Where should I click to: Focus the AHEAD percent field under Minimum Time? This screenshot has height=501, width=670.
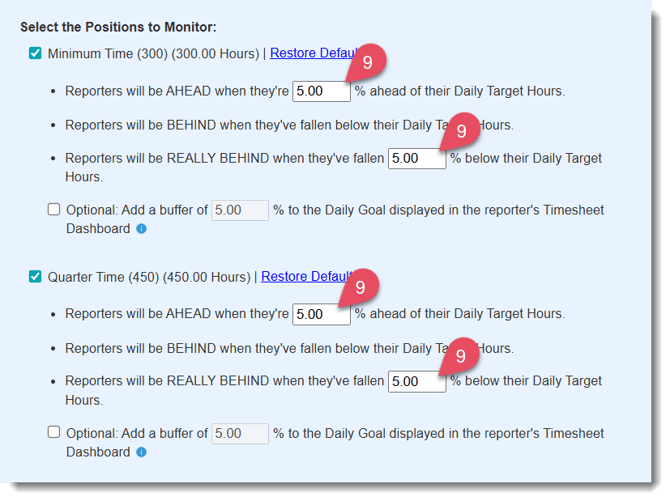pyautogui.click(x=321, y=91)
